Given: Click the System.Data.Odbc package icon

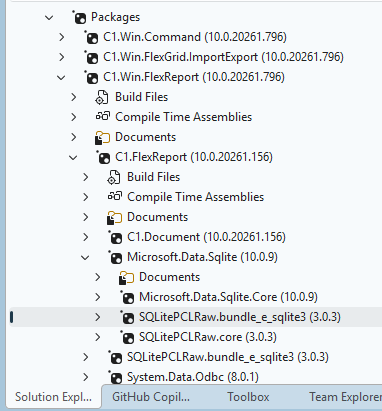Looking at the screenshot, I should click(x=115, y=377).
